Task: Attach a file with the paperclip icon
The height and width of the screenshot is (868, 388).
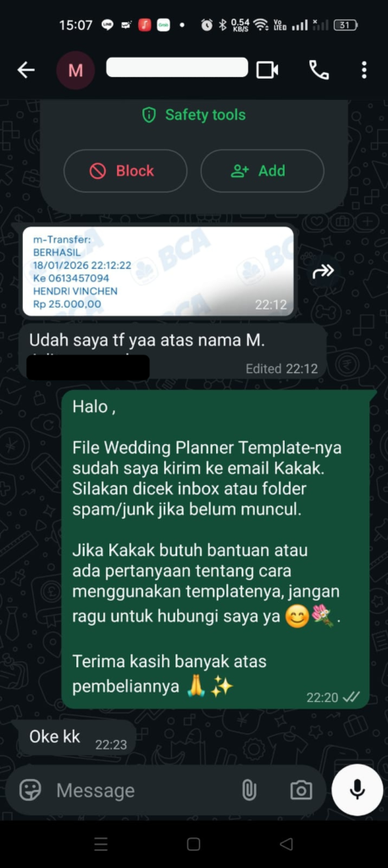Action: pyautogui.click(x=249, y=790)
